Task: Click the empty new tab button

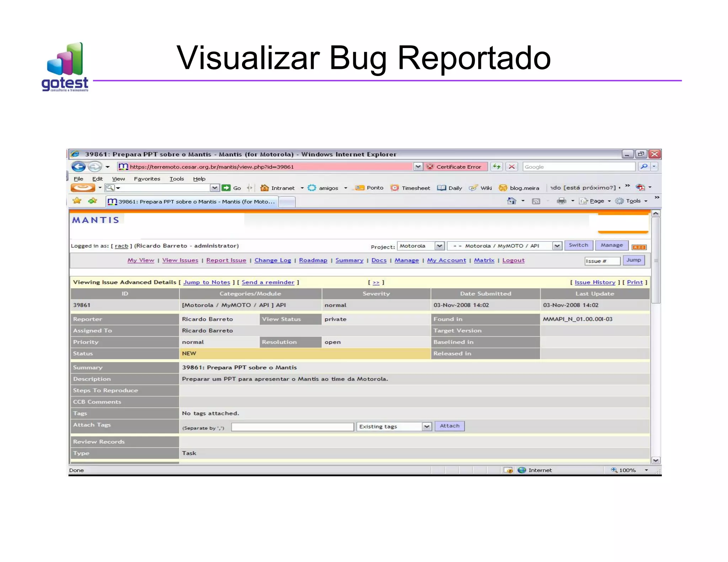Action: (x=287, y=202)
